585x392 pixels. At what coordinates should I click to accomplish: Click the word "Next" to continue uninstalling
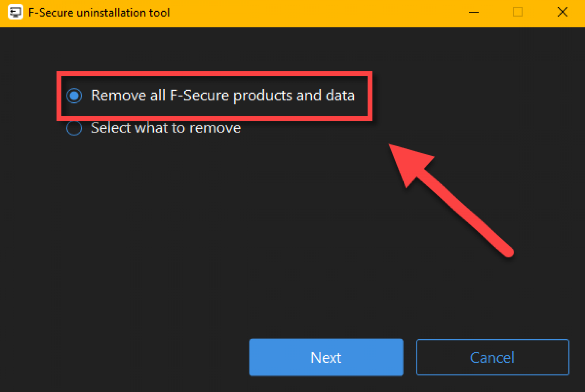tap(326, 357)
